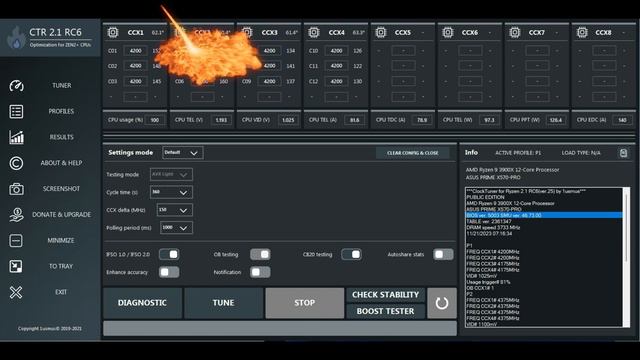
Task: Click the CCX6 chip icon
Action: tap(448, 32)
